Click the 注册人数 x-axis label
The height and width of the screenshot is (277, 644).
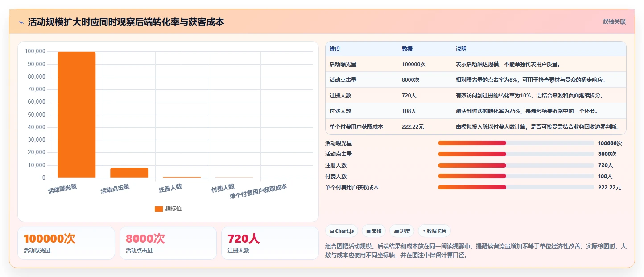[170, 188]
